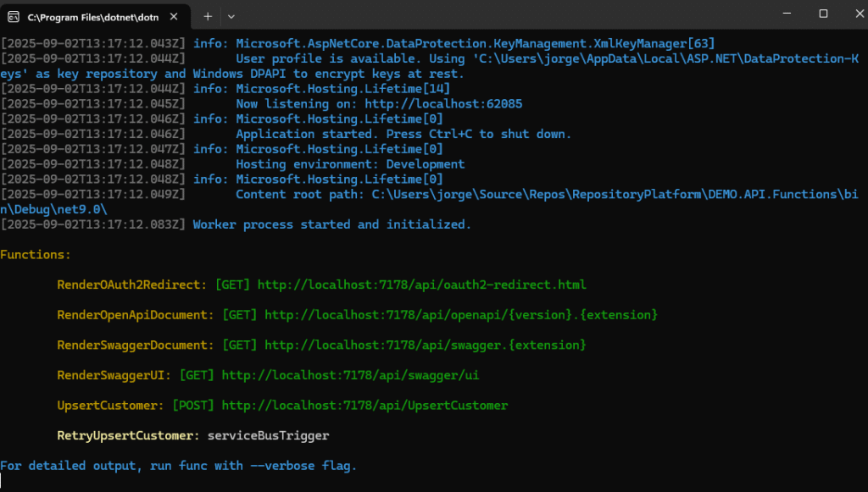Open the oauth2-redirect.html localhost URL
The image size is (868, 492).
(x=422, y=285)
